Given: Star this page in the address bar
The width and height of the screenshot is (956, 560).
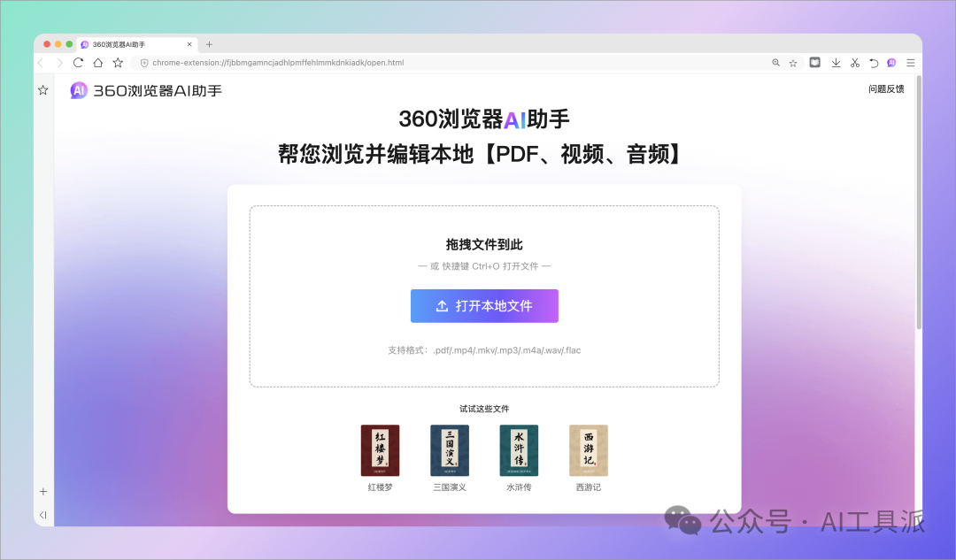Looking at the screenshot, I should pos(792,63).
